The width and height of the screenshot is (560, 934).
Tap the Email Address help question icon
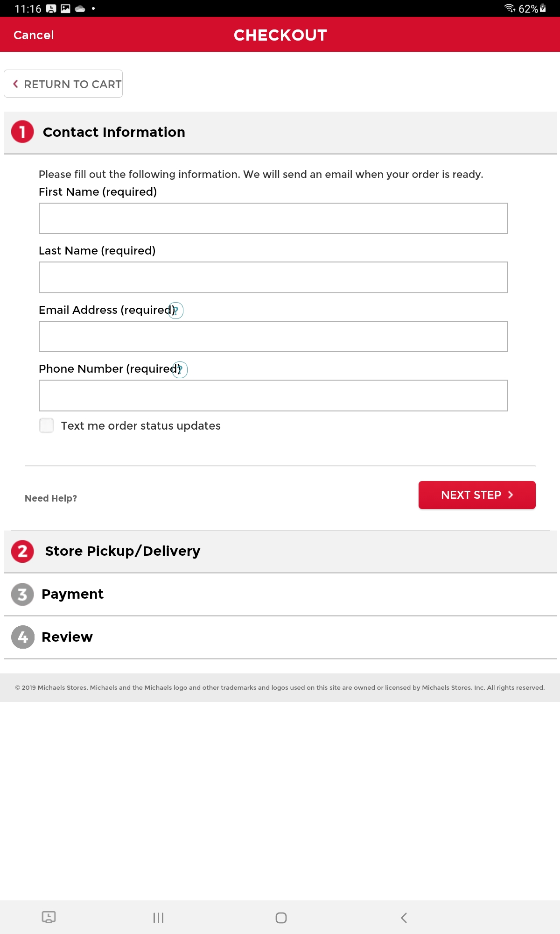click(x=176, y=311)
